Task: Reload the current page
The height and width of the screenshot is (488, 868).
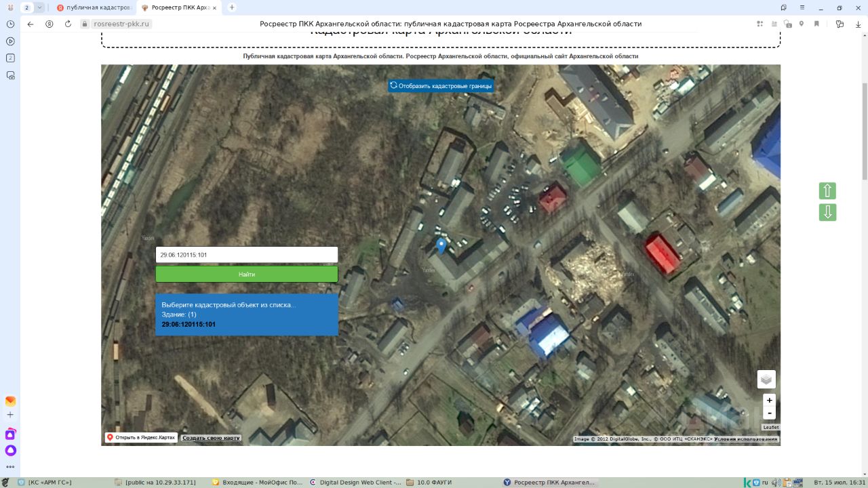Action: [x=68, y=24]
